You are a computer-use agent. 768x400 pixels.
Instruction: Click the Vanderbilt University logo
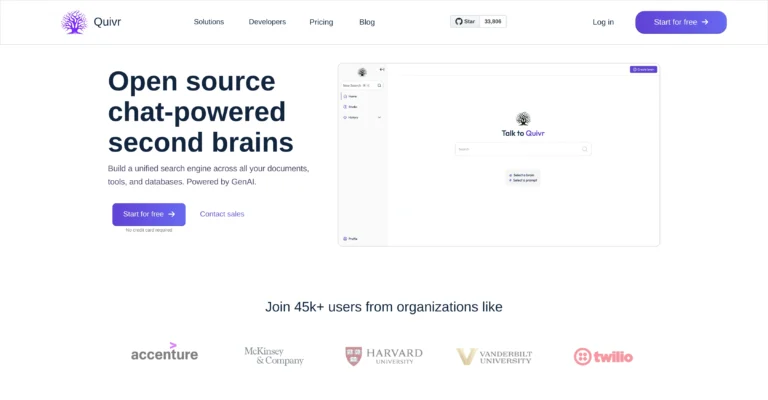coord(494,356)
